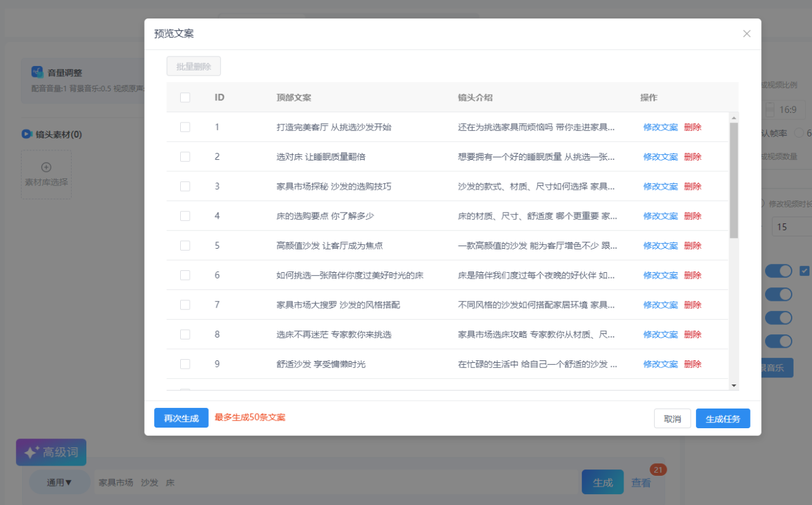
Task: Click the 批量删除 button
Action: [193, 67]
